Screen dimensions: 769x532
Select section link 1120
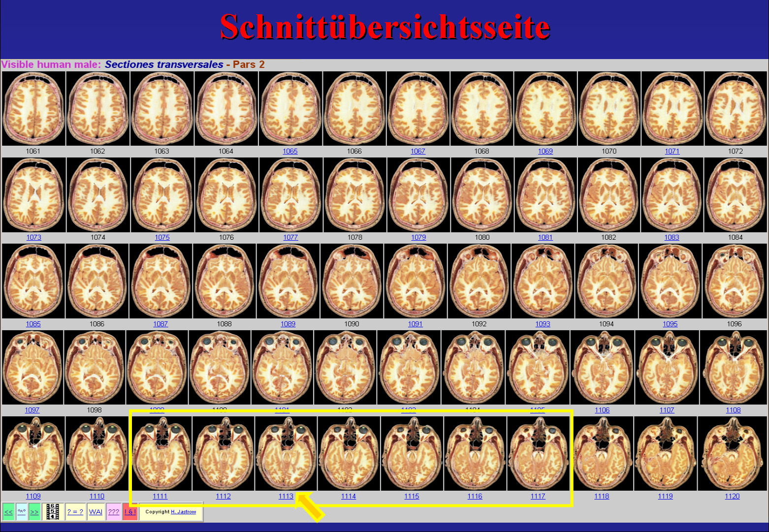click(732, 496)
